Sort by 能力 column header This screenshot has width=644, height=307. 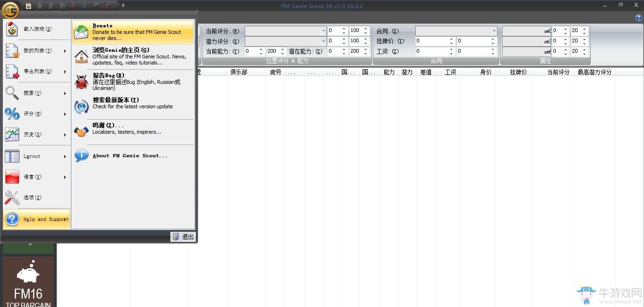389,72
